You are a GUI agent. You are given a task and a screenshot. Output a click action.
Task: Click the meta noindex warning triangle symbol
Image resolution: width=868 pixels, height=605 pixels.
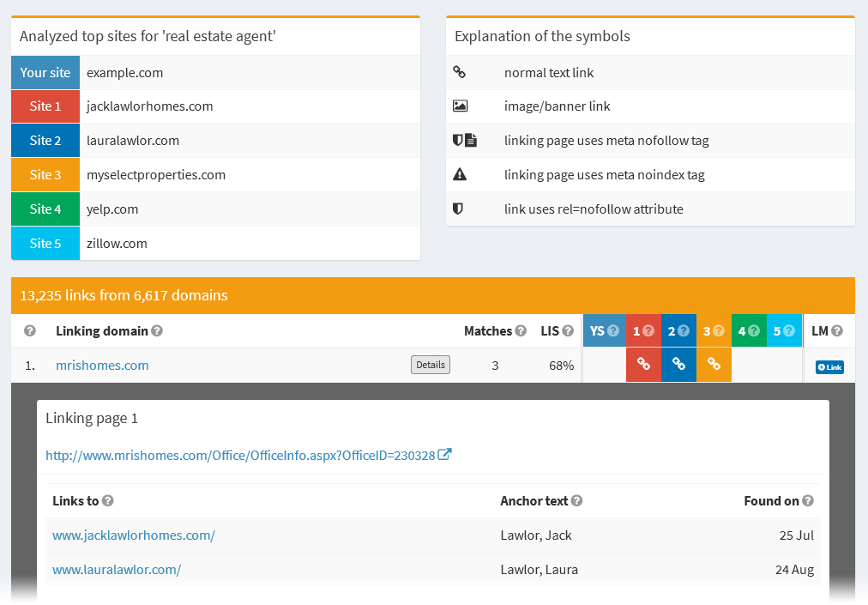(x=461, y=174)
